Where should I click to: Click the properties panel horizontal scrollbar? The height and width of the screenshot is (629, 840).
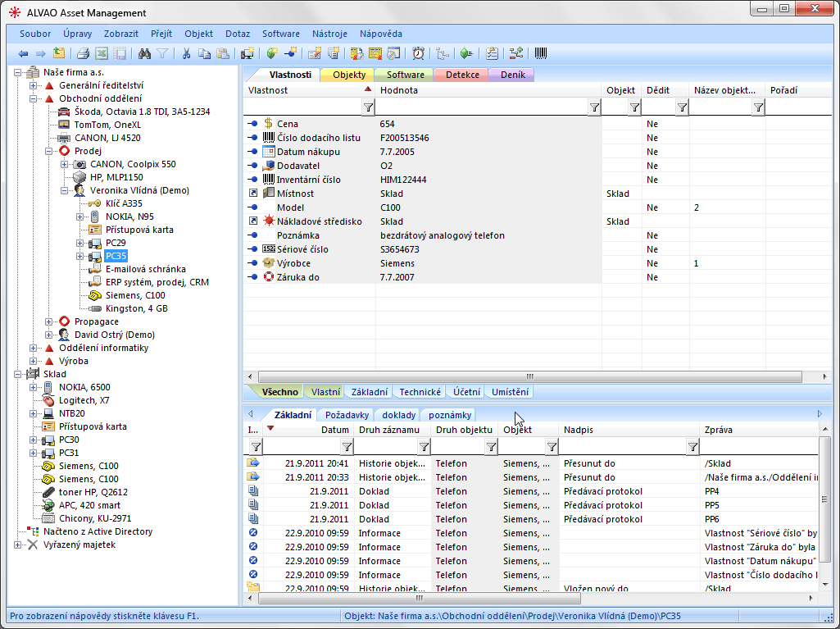[x=529, y=376]
